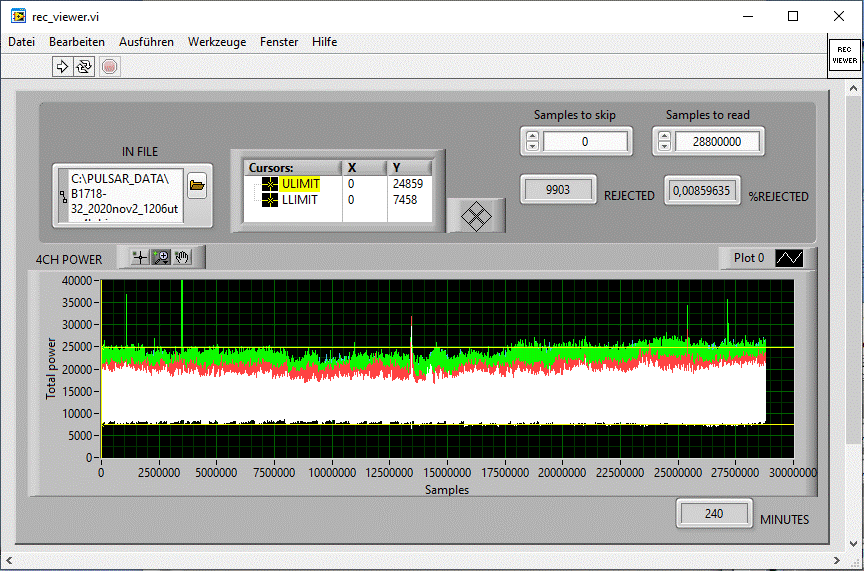The width and height of the screenshot is (864, 571).
Task: Click the Run arrow button
Action: (x=62, y=67)
